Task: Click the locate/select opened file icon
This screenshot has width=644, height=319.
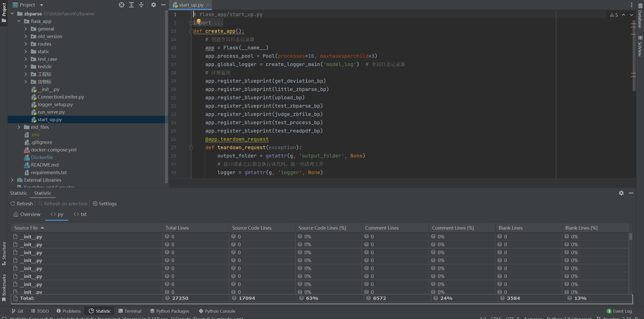Action: coord(122,5)
